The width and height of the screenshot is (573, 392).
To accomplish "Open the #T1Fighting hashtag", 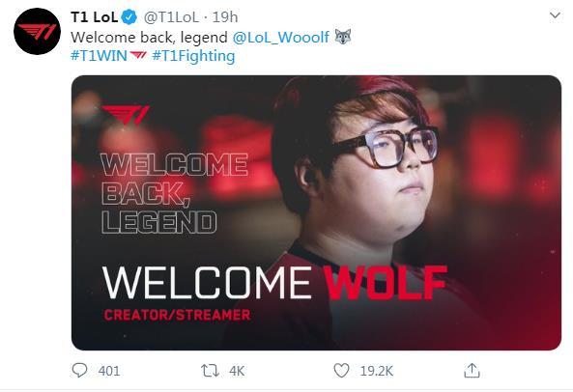I will (x=193, y=57).
